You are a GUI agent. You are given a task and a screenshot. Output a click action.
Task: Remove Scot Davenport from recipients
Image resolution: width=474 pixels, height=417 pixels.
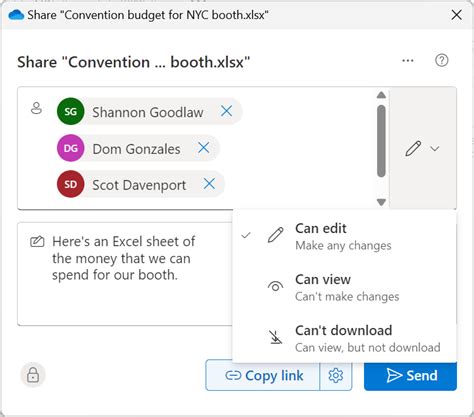click(x=209, y=183)
